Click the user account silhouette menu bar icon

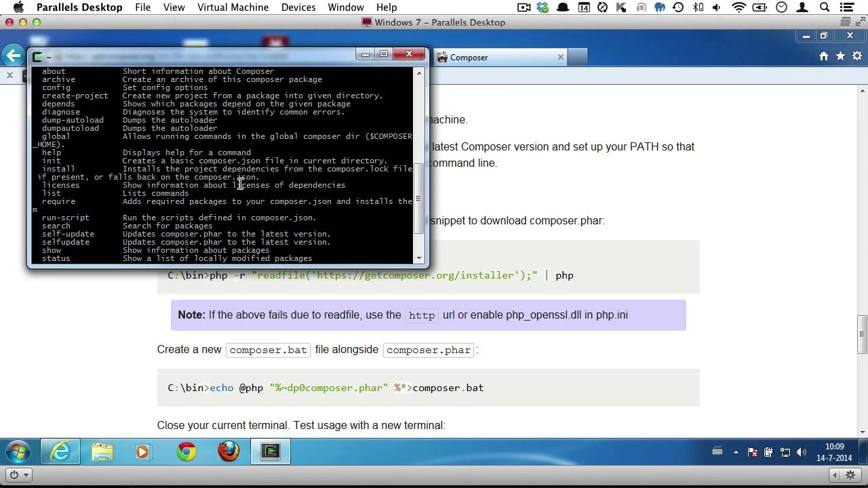click(803, 7)
